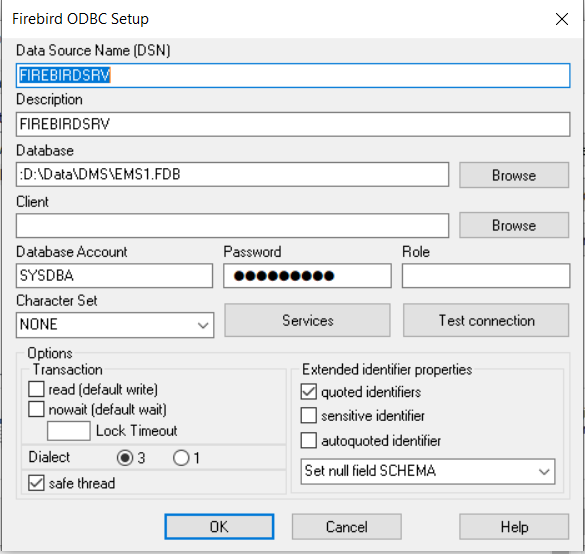Open the Set null field SCHEMA dropdown
The image size is (585, 554).
point(428,472)
